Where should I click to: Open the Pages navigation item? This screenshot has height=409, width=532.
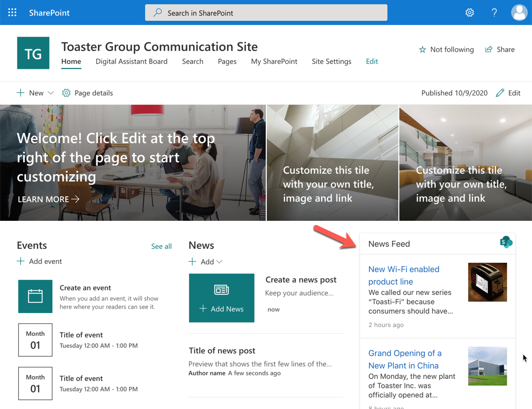point(227,62)
